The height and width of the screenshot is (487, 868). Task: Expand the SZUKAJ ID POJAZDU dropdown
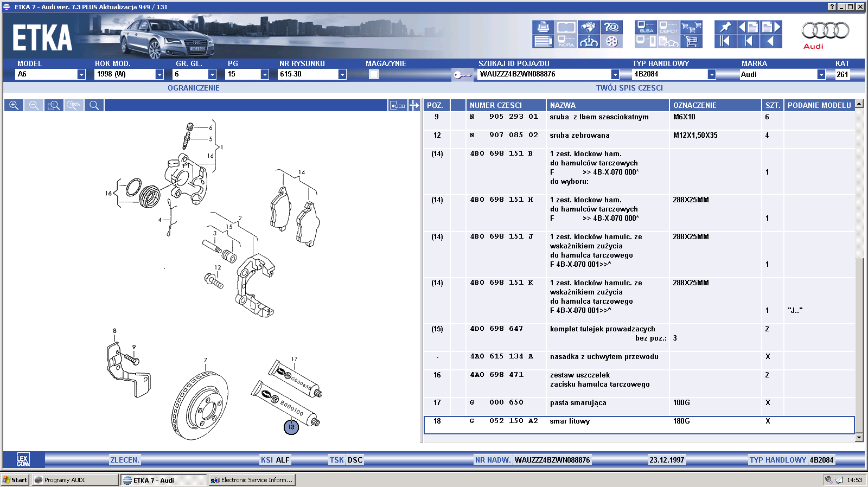point(615,74)
